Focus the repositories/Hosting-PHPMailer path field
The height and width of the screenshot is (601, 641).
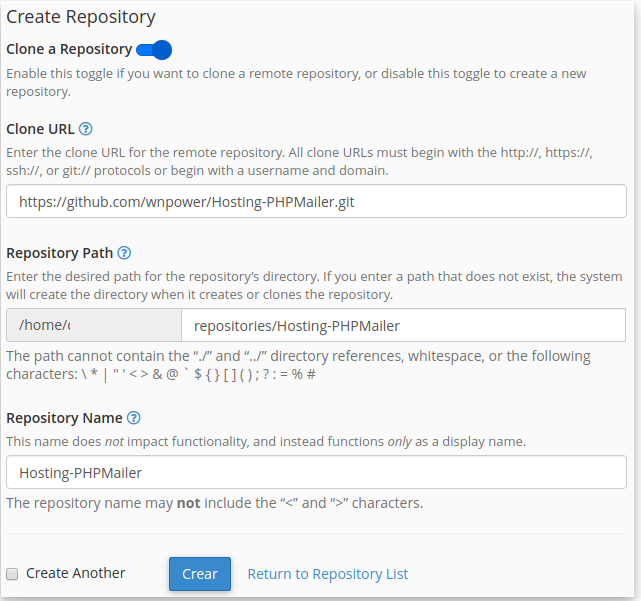coord(403,325)
